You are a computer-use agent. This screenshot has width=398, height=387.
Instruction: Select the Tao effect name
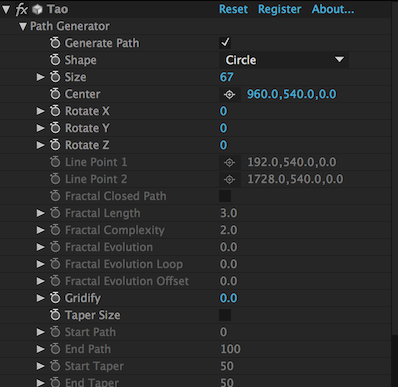pyautogui.click(x=57, y=9)
